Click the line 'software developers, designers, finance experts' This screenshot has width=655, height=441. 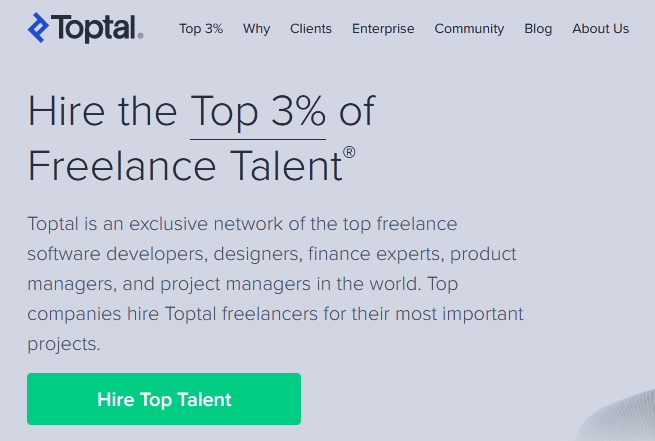pos(272,254)
